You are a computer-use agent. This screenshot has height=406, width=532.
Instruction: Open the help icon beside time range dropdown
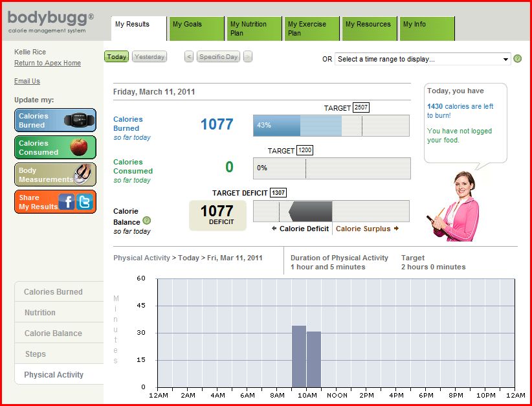(x=517, y=59)
